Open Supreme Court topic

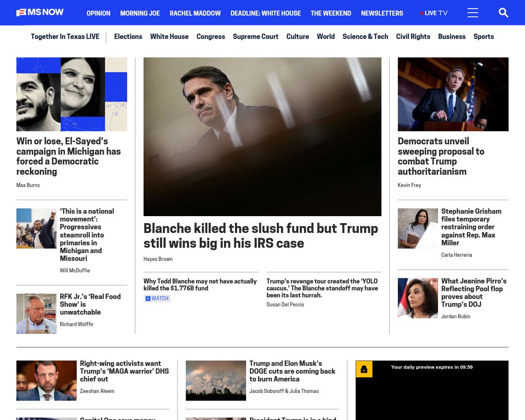(256, 37)
